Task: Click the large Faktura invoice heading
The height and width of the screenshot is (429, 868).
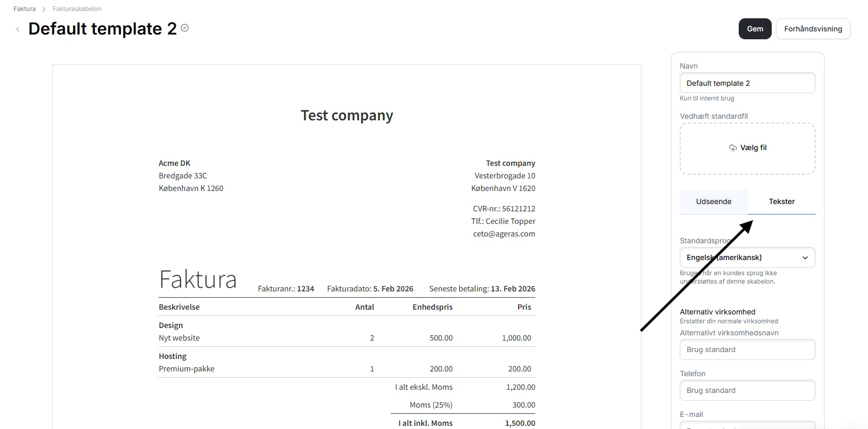Action: click(198, 279)
